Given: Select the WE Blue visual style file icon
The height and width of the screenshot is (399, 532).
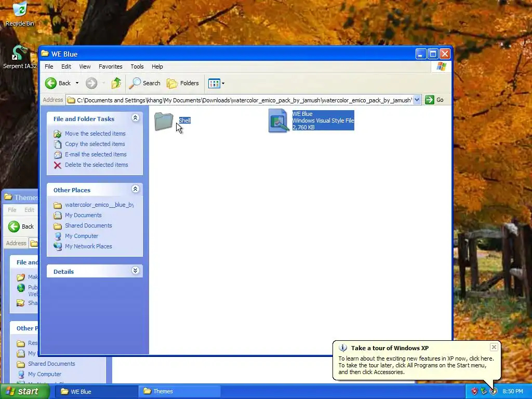Looking at the screenshot, I should (x=278, y=121).
